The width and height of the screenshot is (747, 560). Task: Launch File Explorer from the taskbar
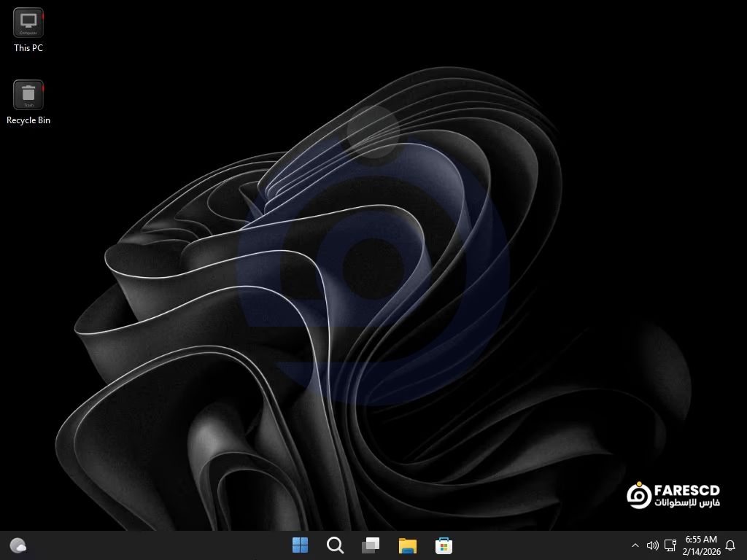[407, 545]
